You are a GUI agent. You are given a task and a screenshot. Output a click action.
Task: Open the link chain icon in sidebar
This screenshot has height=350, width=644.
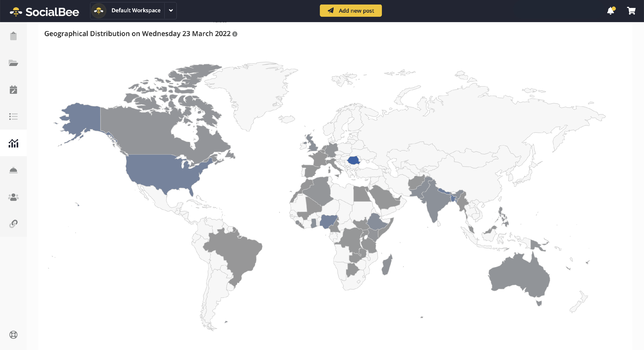pos(13,224)
